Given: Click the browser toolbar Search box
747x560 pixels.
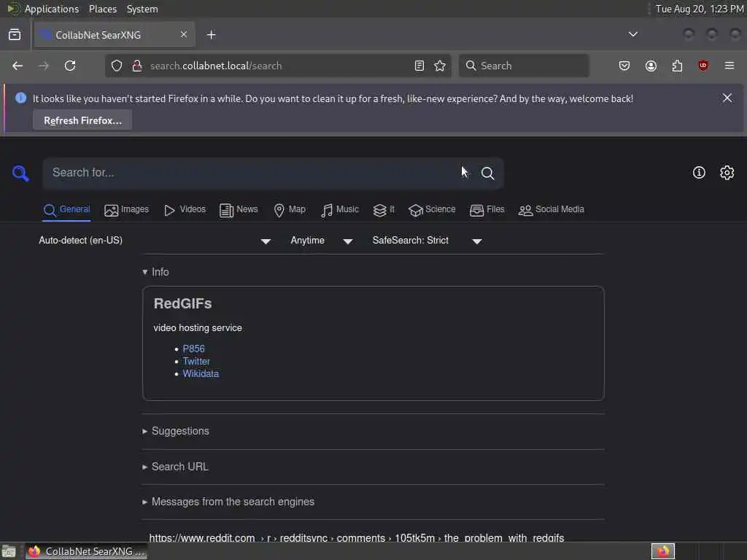Looking at the screenshot, I should 524,66.
